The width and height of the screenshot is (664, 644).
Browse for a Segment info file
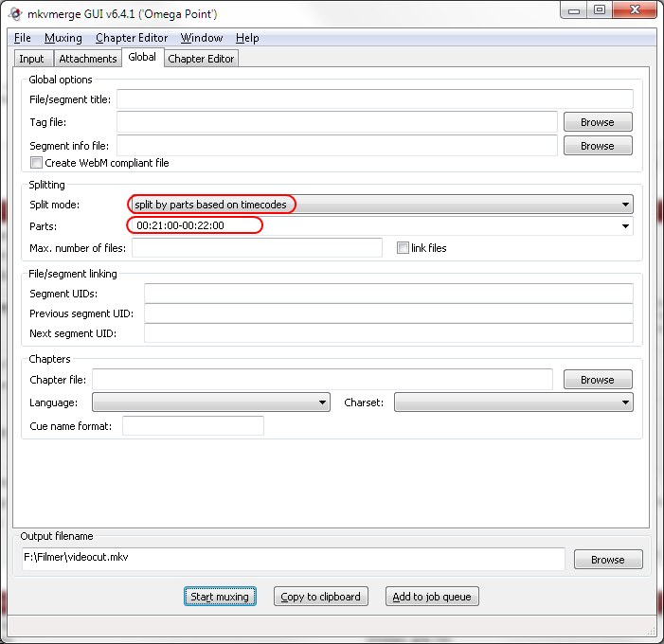598,146
